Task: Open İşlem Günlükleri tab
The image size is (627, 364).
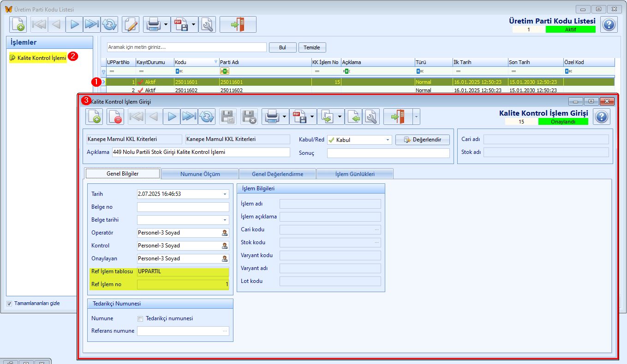Action: point(355,174)
